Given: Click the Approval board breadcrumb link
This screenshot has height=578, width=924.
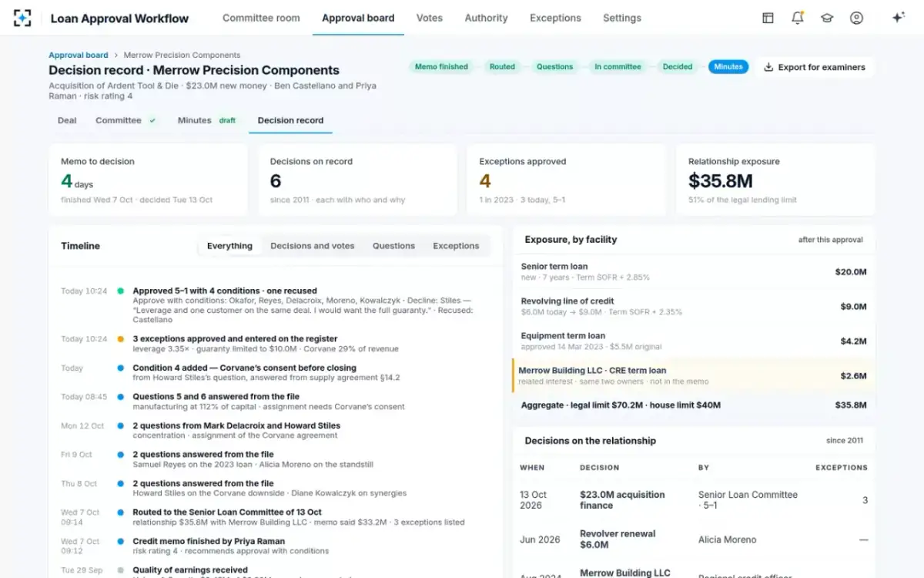Looking at the screenshot, I should click(79, 55).
